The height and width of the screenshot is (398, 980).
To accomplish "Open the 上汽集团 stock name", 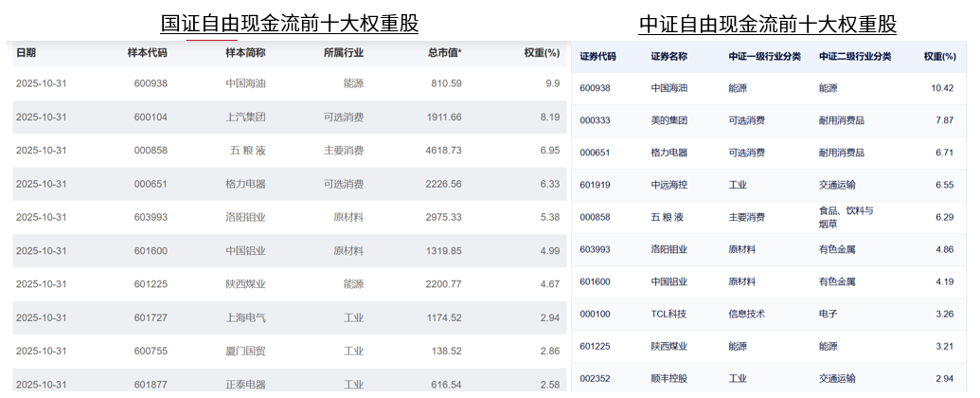I will pos(245,118).
